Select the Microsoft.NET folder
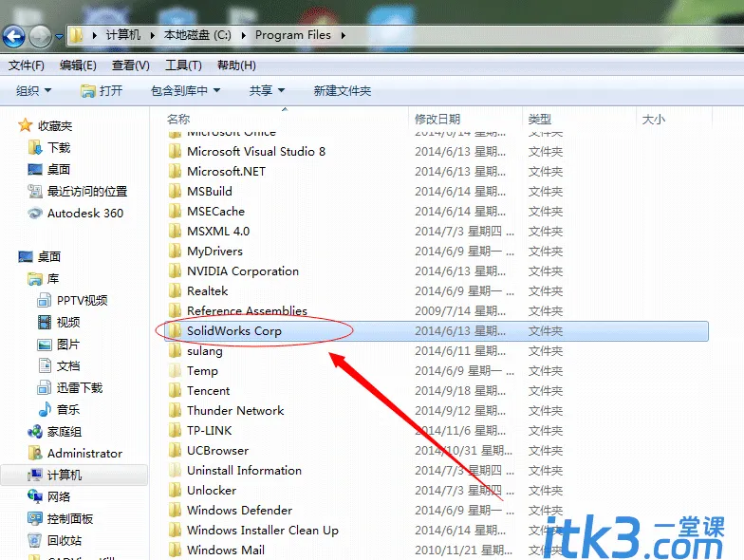Image resolution: width=744 pixels, height=560 pixels. click(x=226, y=171)
